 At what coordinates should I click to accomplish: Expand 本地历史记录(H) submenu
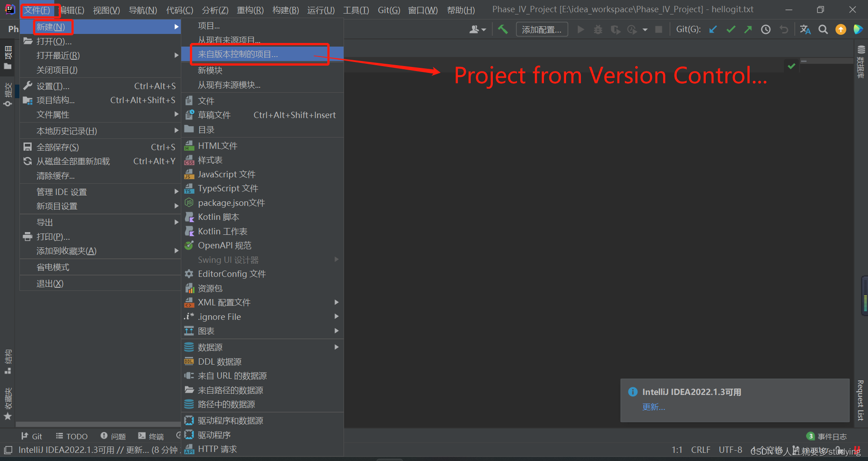click(x=100, y=131)
